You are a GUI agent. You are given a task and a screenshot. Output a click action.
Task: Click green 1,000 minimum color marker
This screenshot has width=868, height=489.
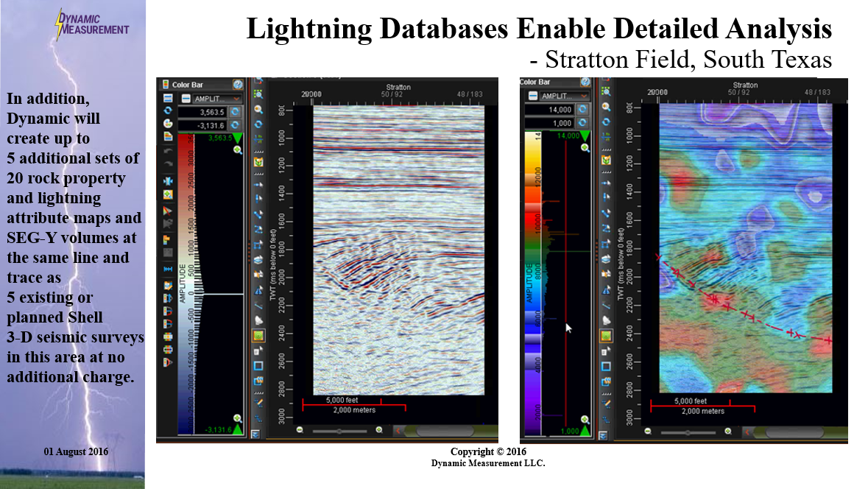(585, 430)
